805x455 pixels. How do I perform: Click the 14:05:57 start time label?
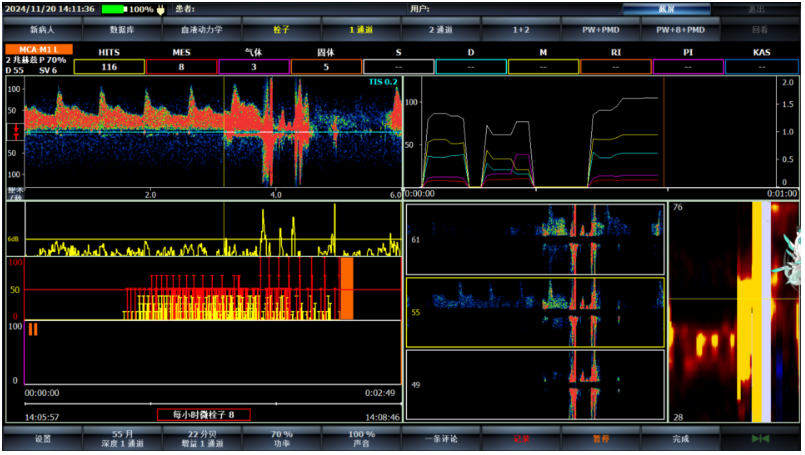(x=42, y=417)
